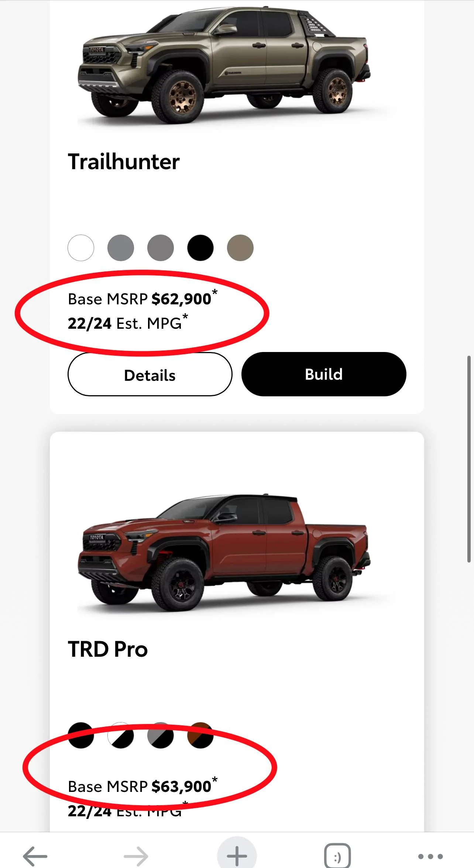474x868 pixels.
Task: Open the TRD Pro model title
Action: [x=108, y=649]
